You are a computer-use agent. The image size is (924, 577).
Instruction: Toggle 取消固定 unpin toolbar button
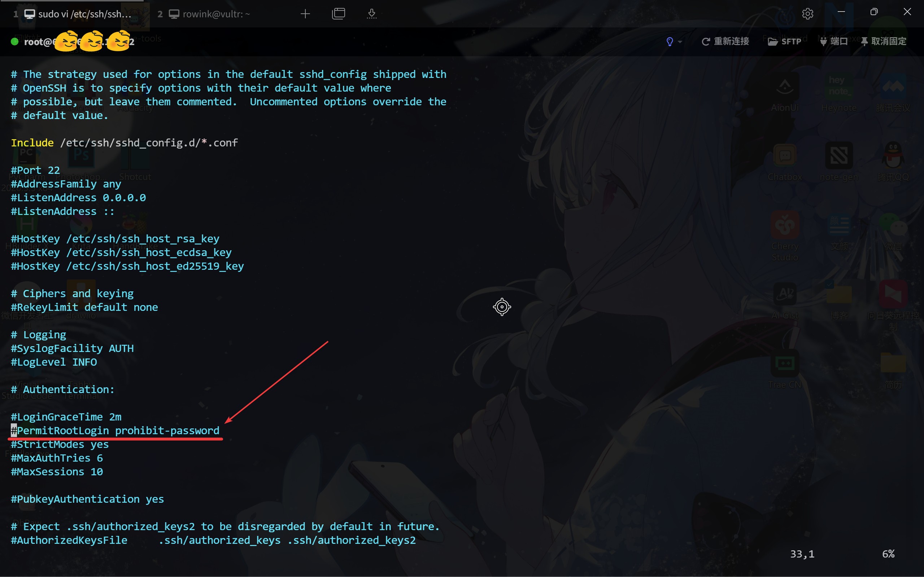point(884,41)
